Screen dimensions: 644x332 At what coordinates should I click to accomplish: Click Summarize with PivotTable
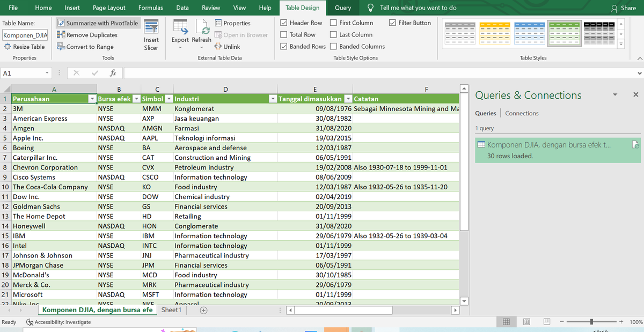click(x=98, y=23)
